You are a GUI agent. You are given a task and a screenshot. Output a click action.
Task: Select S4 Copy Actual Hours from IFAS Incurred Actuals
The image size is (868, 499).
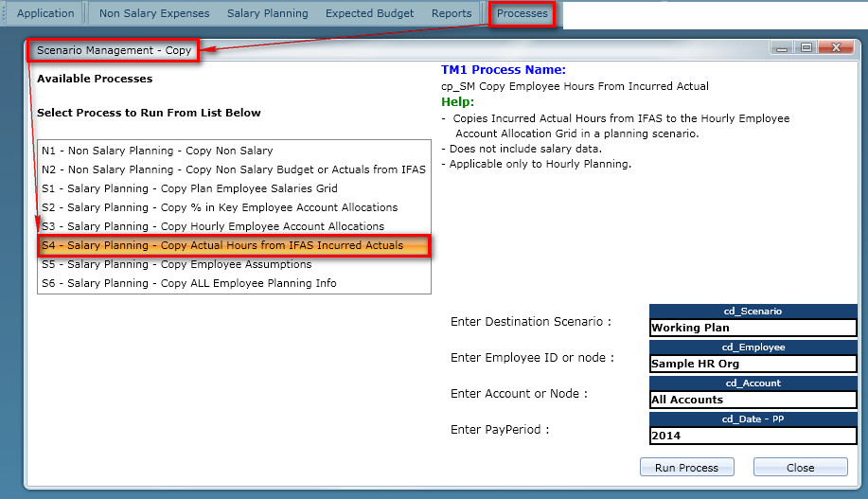[x=234, y=245]
